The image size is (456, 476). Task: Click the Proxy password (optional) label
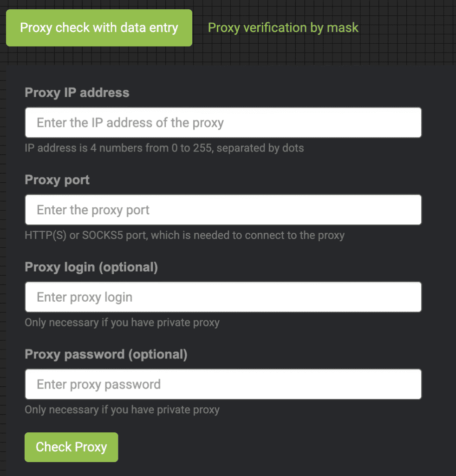105,354
